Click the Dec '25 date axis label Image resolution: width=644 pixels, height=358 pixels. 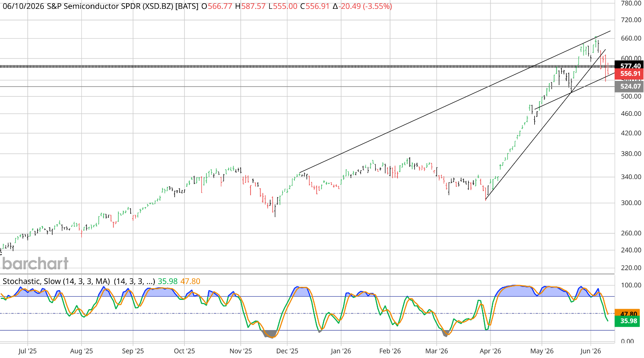coord(287,351)
